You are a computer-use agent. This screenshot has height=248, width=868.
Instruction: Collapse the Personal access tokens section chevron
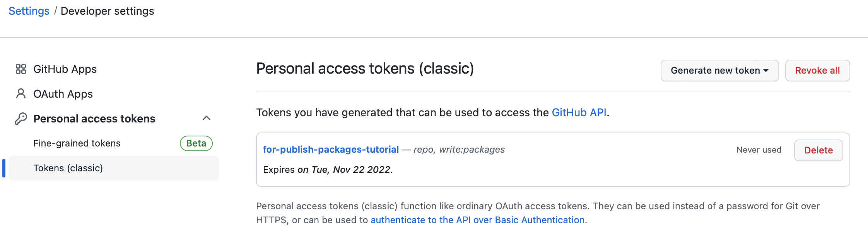[207, 118]
